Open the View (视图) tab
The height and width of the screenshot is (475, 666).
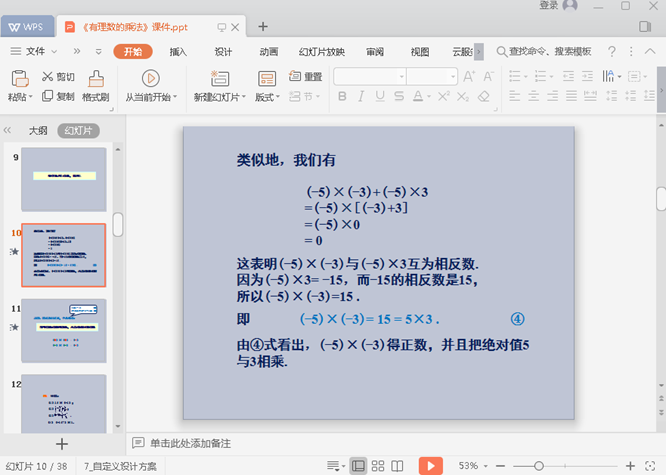(x=420, y=52)
